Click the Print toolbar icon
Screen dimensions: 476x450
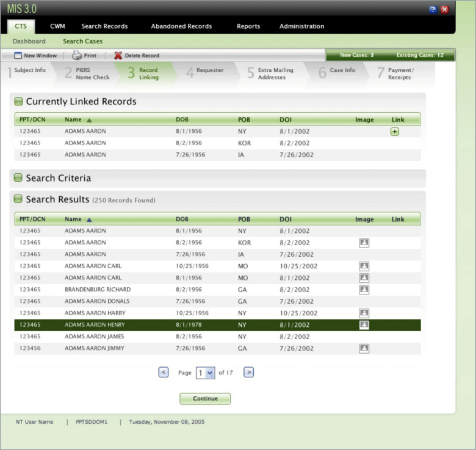tap(78, 55)
